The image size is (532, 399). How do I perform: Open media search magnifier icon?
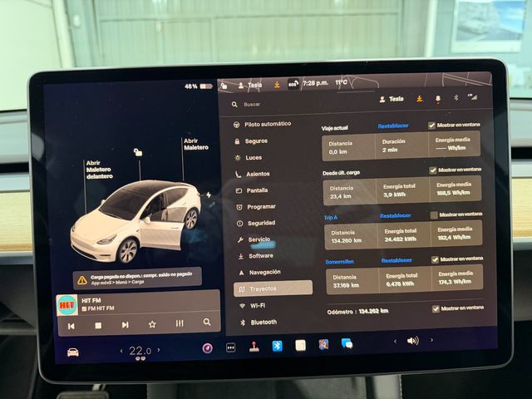207,322
